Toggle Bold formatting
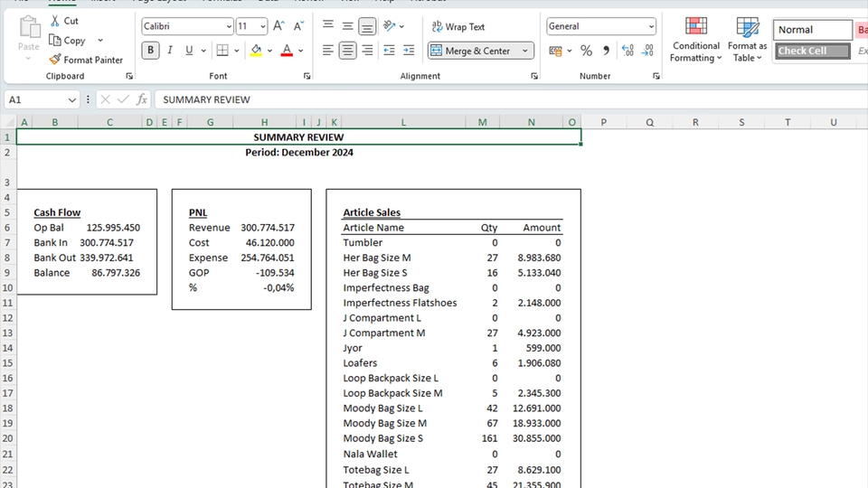 point(150,51)
